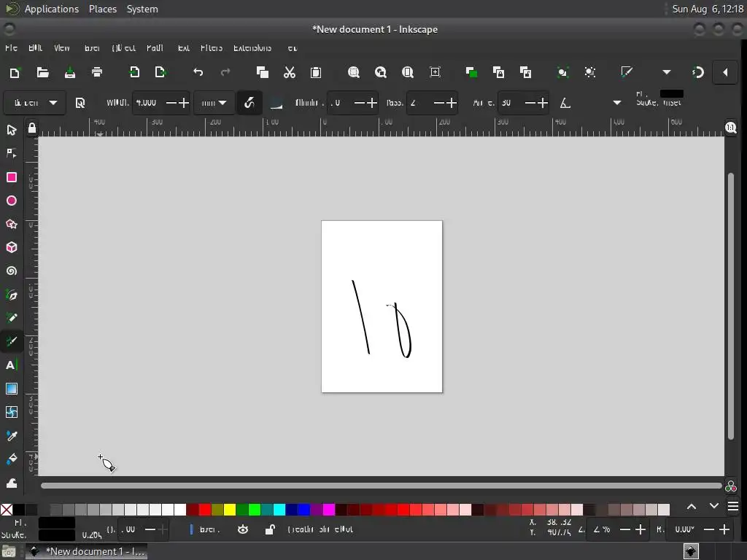Zoom to fit selection icon

coord(354,72)
